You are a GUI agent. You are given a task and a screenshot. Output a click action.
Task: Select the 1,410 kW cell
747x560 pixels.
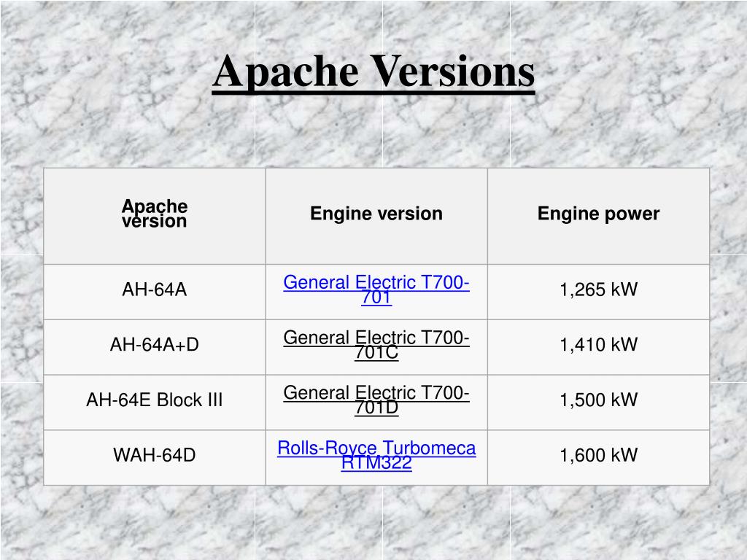(598, 347)
